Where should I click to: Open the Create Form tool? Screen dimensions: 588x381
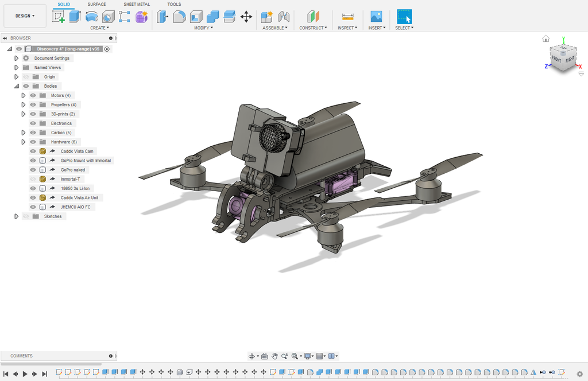pos(141,17)
